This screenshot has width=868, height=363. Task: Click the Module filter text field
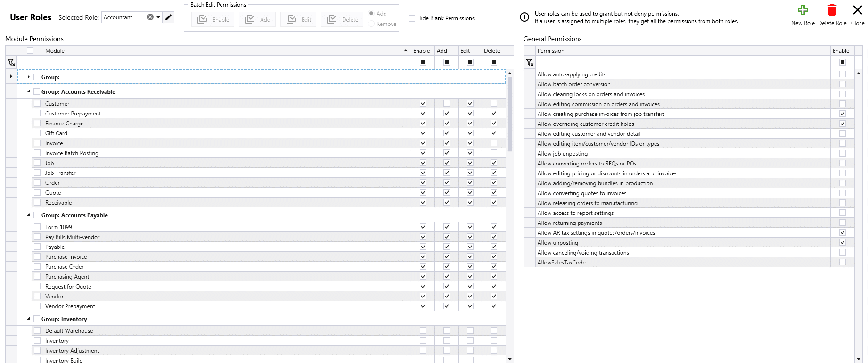226,63
